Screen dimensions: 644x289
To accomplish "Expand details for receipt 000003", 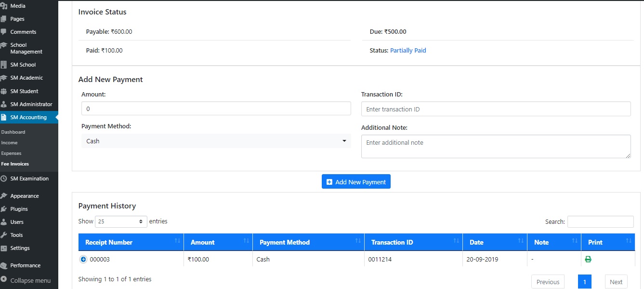I will 83,259.
